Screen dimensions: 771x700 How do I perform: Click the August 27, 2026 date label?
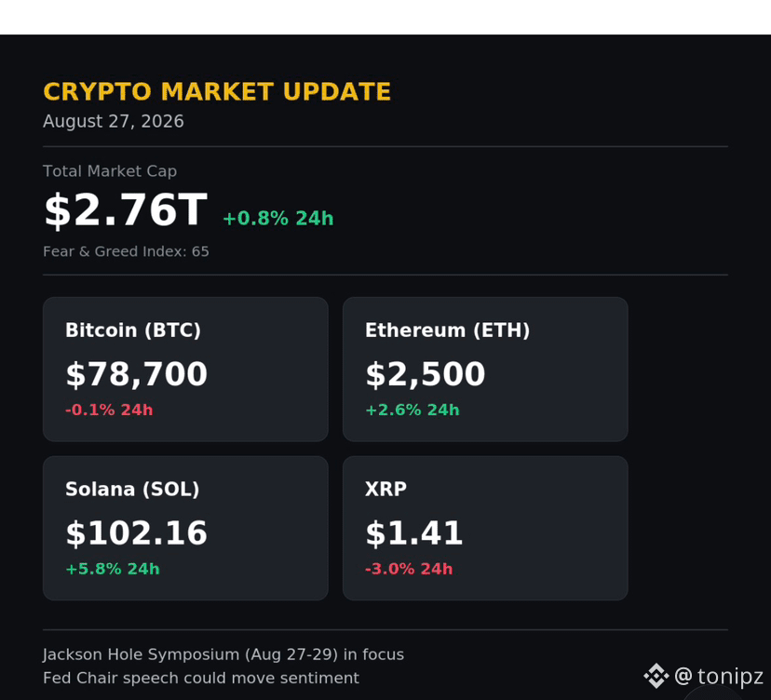tap(113, 121)
